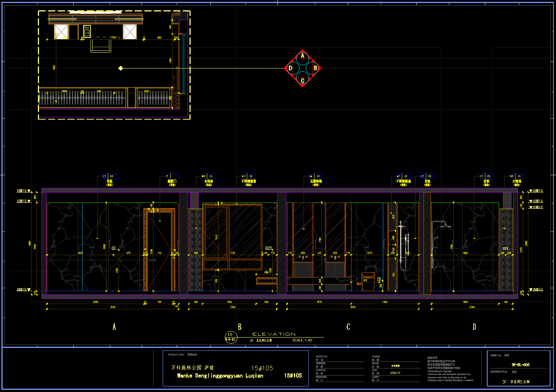
Task: Click sheet number '3F-EL-005' in title block
Action: coord(520,365)
